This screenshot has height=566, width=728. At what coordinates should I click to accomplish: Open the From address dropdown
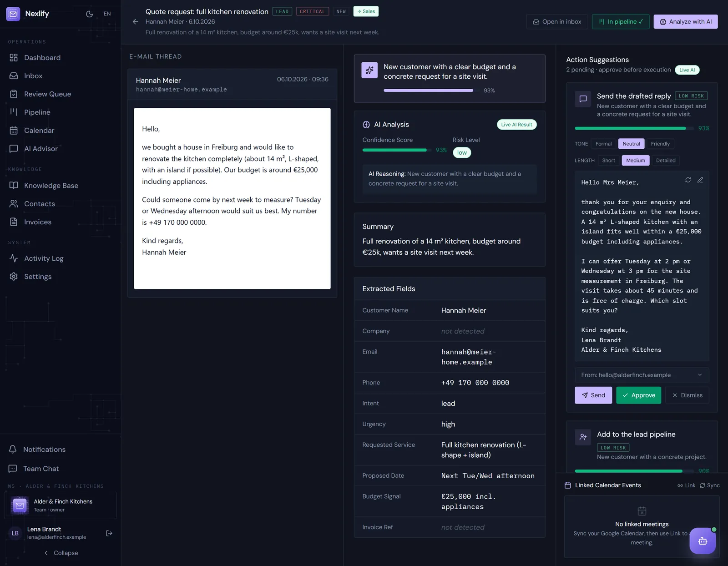(642, 375)
